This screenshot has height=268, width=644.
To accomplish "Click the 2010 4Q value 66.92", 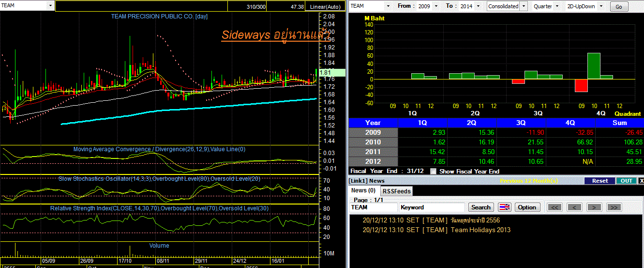I will pos(584,142).
